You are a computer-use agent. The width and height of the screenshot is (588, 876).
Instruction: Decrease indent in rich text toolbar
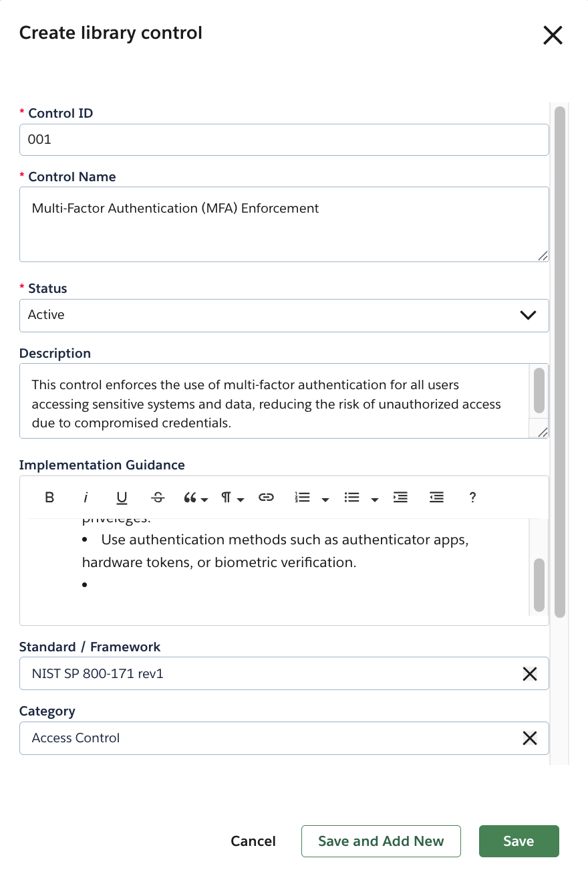[436, 498]
